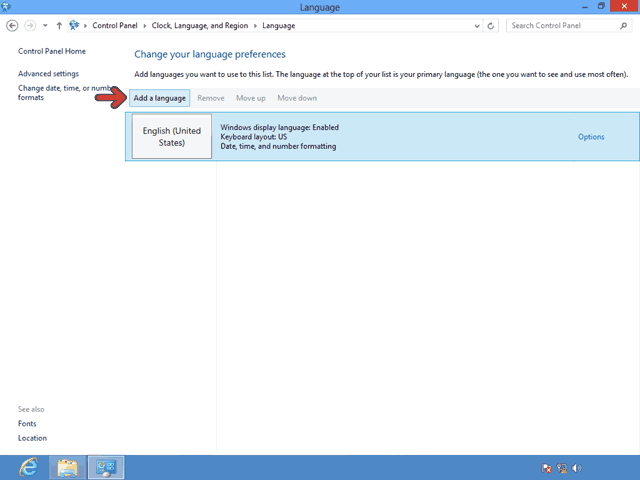Go up one level with Up arrow
The image size is (640, 480).
point(59,26)
